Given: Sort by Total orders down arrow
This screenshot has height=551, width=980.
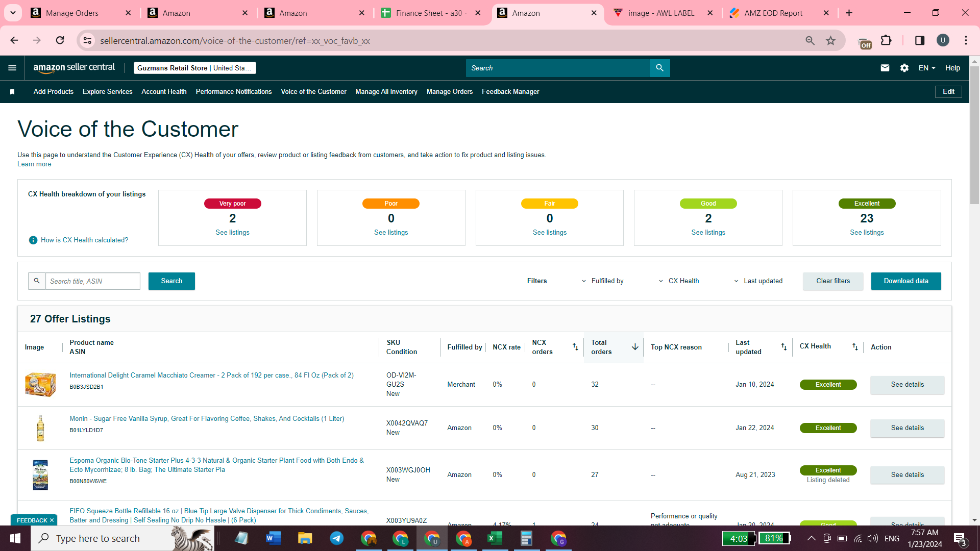Looking at the screenshot, I should coord(635,347).
